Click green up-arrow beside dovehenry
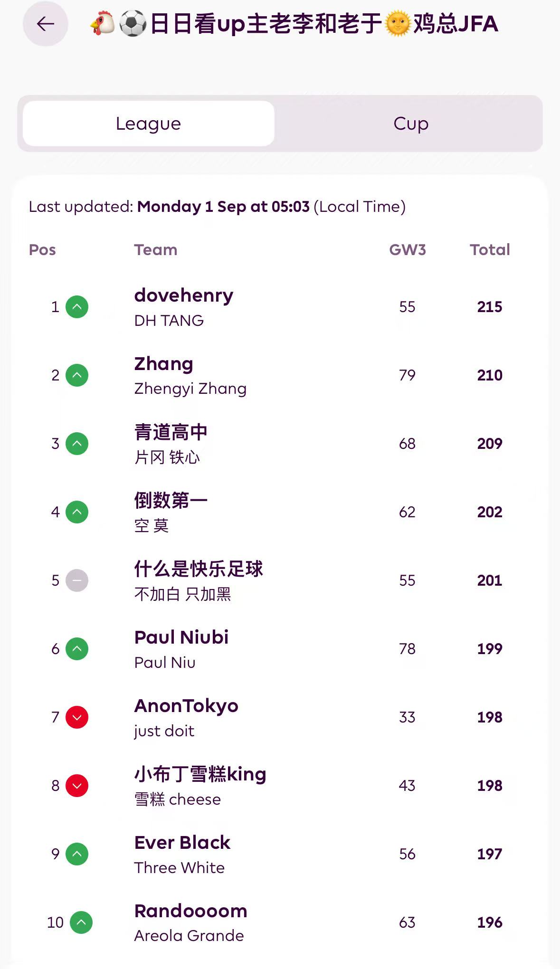Screen dimensions: 560x969 point(77,307)
